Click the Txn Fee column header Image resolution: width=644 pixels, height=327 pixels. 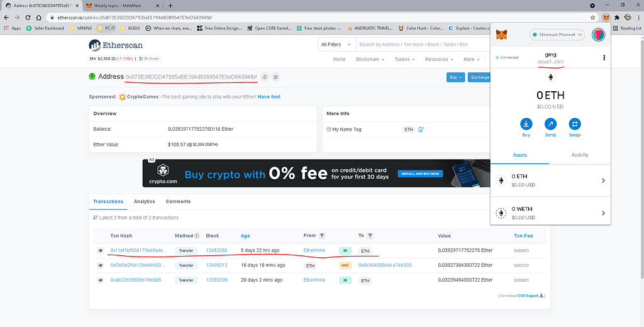(x=523, y=236)
